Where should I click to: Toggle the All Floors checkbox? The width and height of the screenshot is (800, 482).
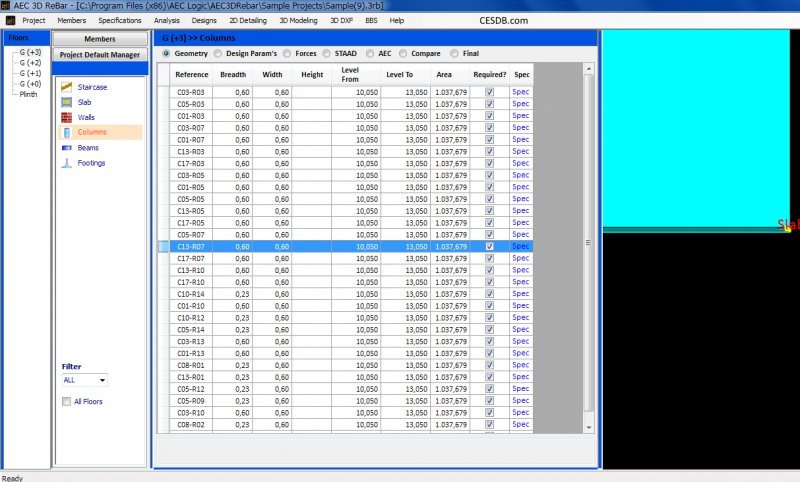click(x=66, y=401)
